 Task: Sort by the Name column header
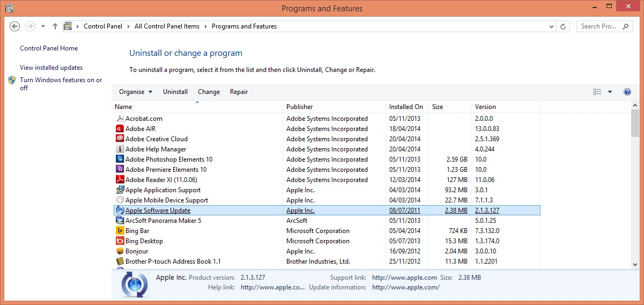(197, 107)
